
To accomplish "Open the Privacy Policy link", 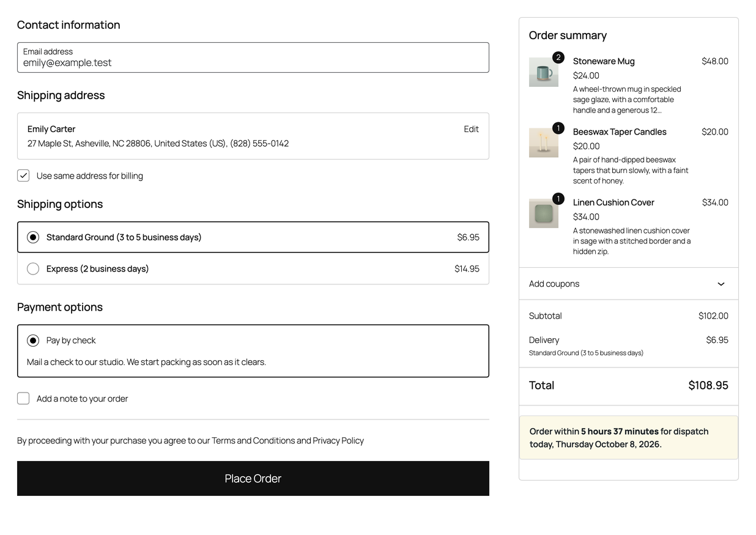I will click(338, 441).
